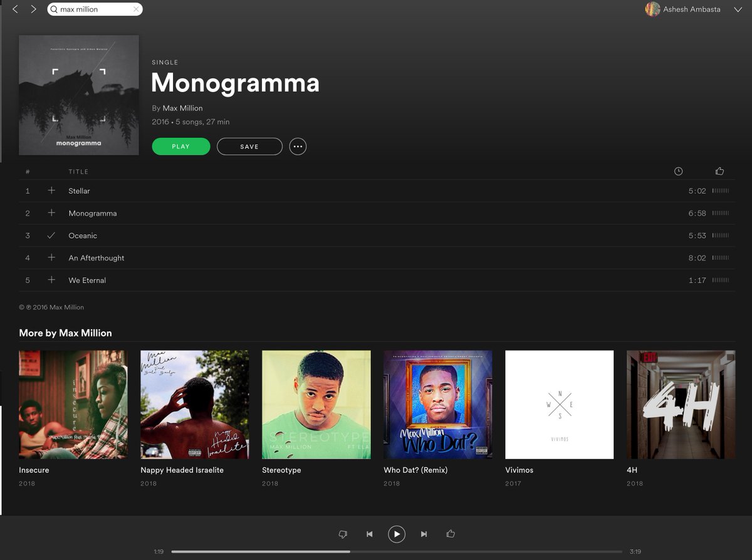Open Ashesh Ambasta profile name link
752x560 pixels.
click(692, 9)
